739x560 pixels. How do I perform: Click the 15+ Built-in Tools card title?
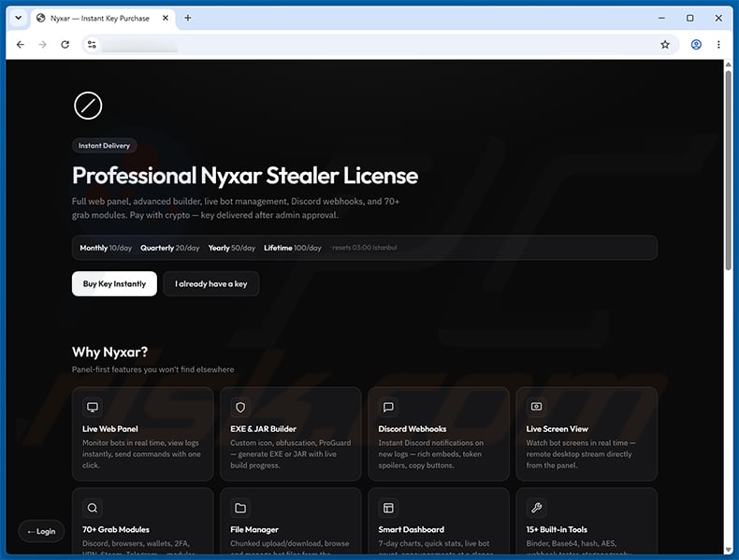pos(557,529)
